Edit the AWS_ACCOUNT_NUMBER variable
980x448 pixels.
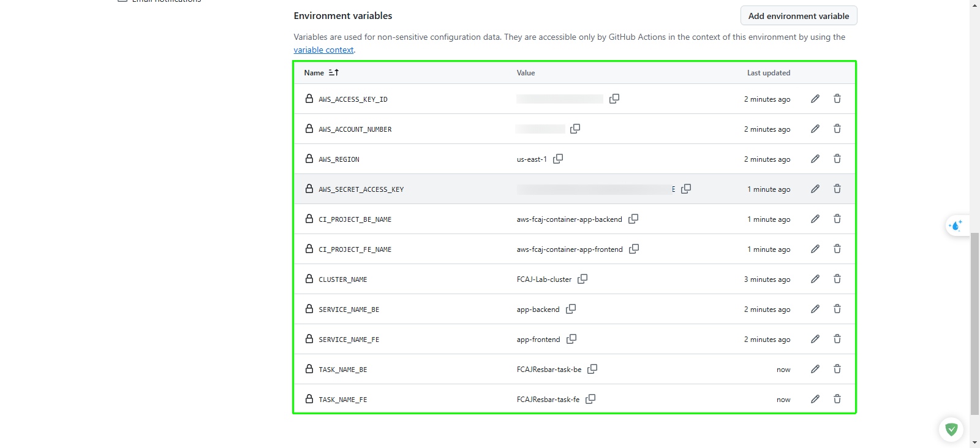(815, 129)
